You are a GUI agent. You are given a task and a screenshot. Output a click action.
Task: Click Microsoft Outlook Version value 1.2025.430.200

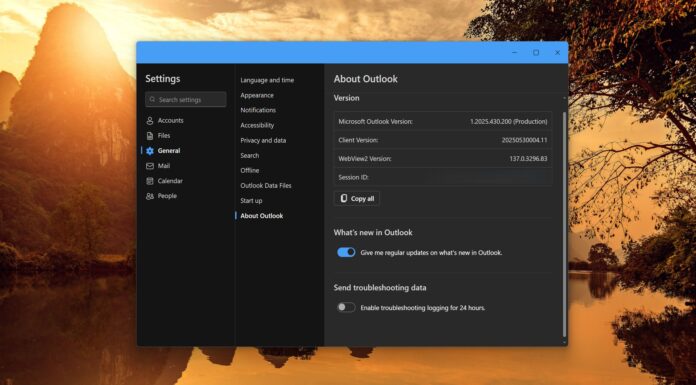[x=508, y=121]
